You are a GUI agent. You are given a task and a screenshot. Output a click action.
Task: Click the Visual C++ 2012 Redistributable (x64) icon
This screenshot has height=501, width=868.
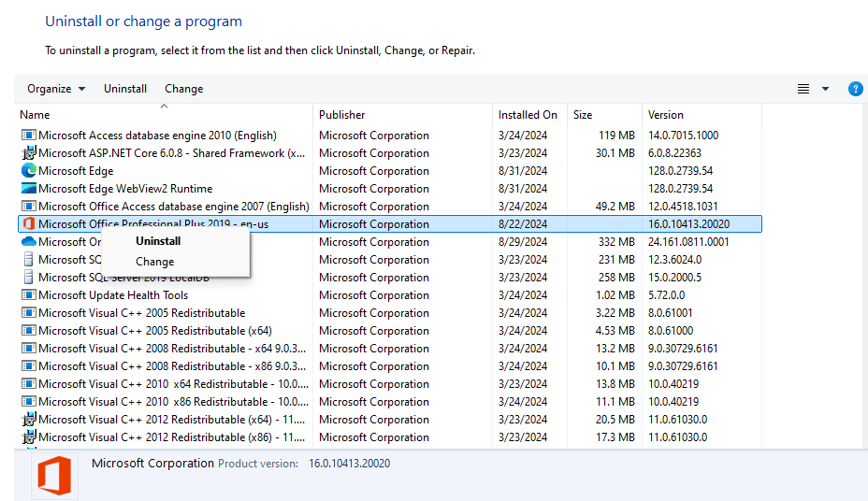[x=29, y=419]
